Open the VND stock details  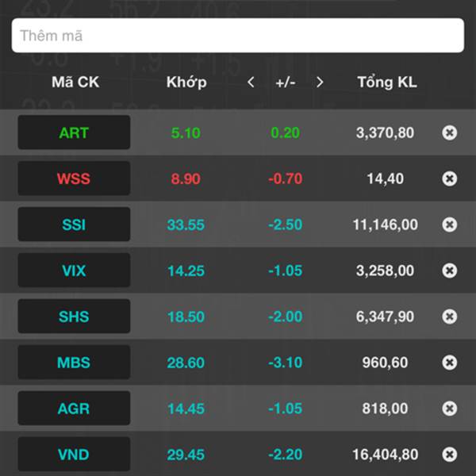[x=74, y=454]
